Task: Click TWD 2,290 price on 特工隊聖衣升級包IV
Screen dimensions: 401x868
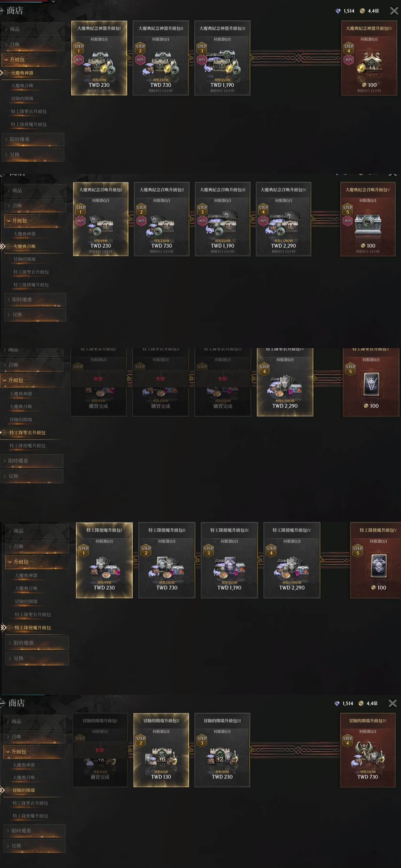Action: coord(285,406)
